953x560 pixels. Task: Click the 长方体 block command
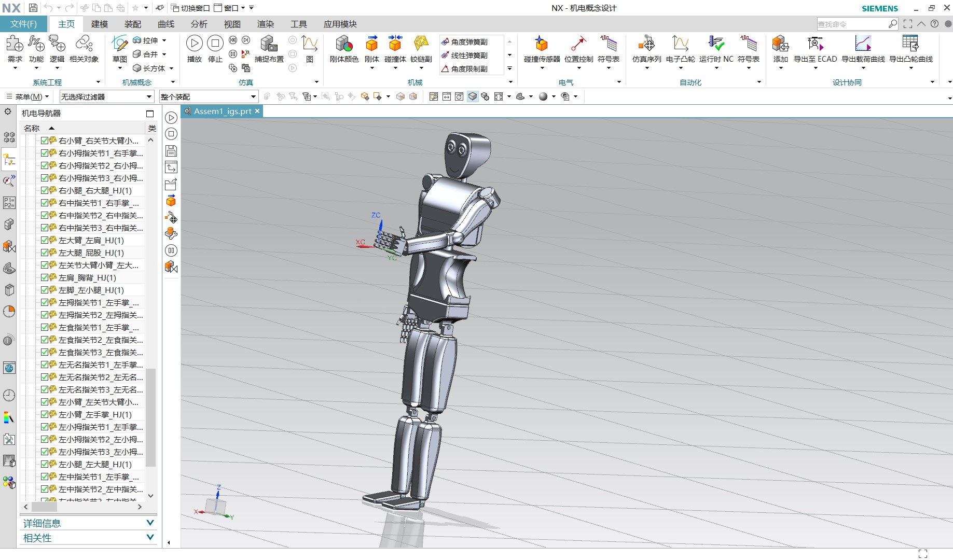click(149, 68)
